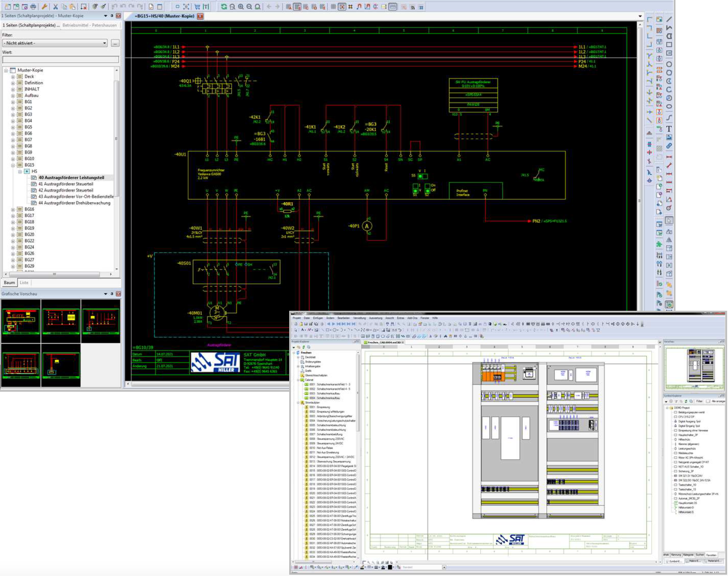Select page 41 Austragsförderer Steuerteil
728x576 pixels.
[66, 184]
